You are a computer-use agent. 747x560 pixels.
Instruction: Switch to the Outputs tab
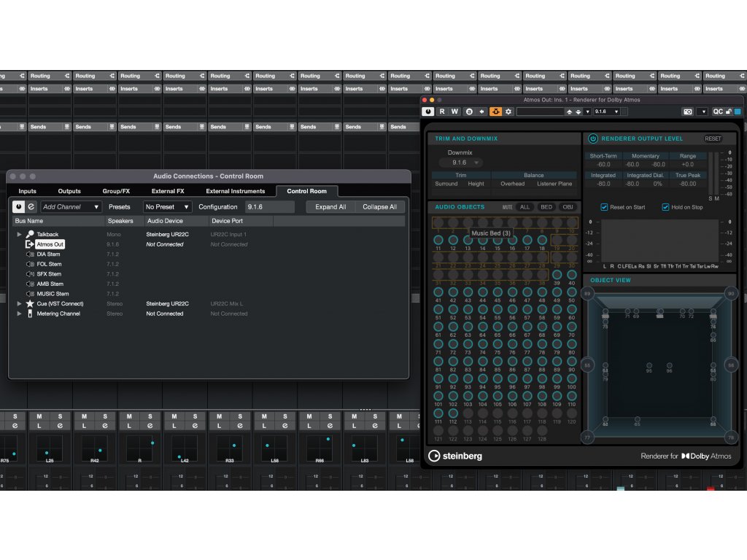(69, 191)
